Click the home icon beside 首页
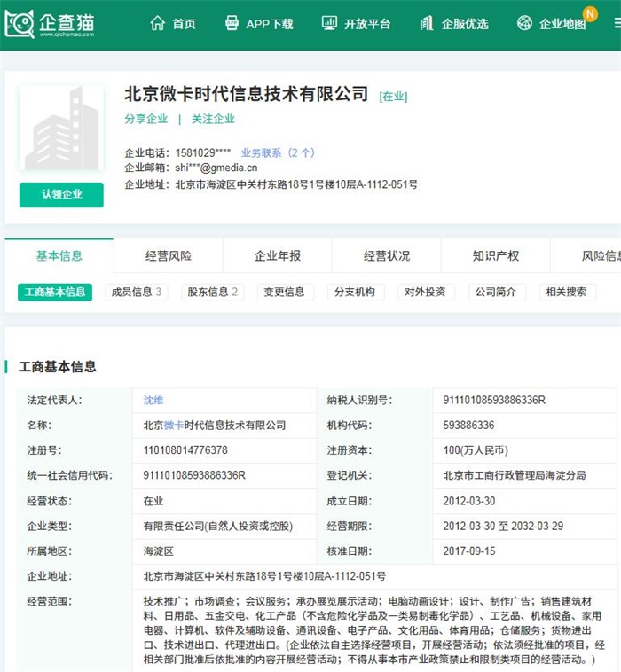 (x=157, y=23)
